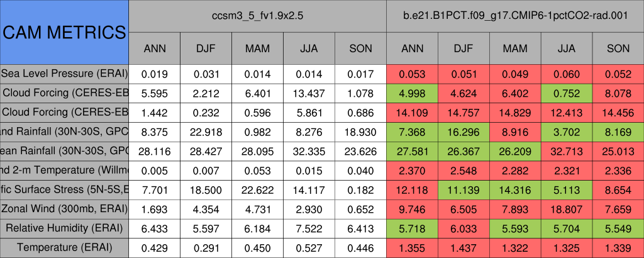The height and width of the screenshot is (258, 644).
Task: Select the red cell showing 2.548
Action: tap(464, 171)
